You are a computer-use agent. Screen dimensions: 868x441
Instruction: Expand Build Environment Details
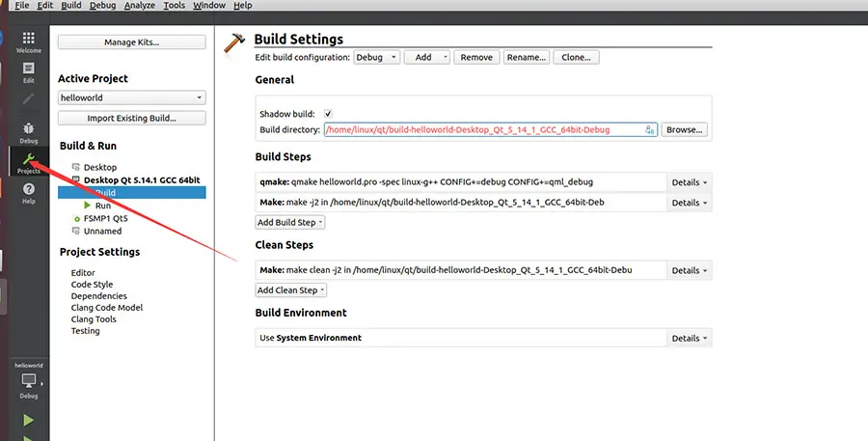690,338
